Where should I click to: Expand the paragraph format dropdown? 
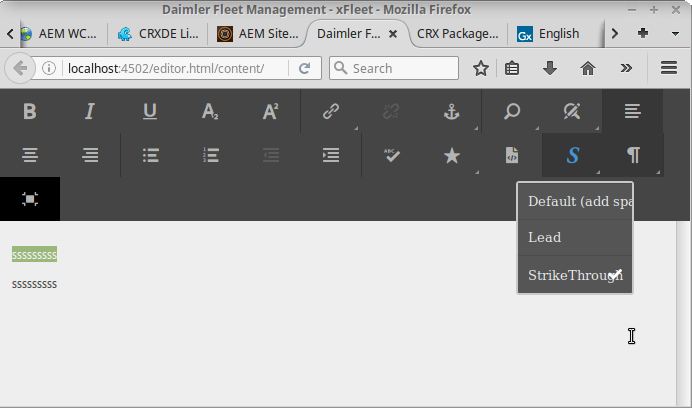tap(633, 155)
